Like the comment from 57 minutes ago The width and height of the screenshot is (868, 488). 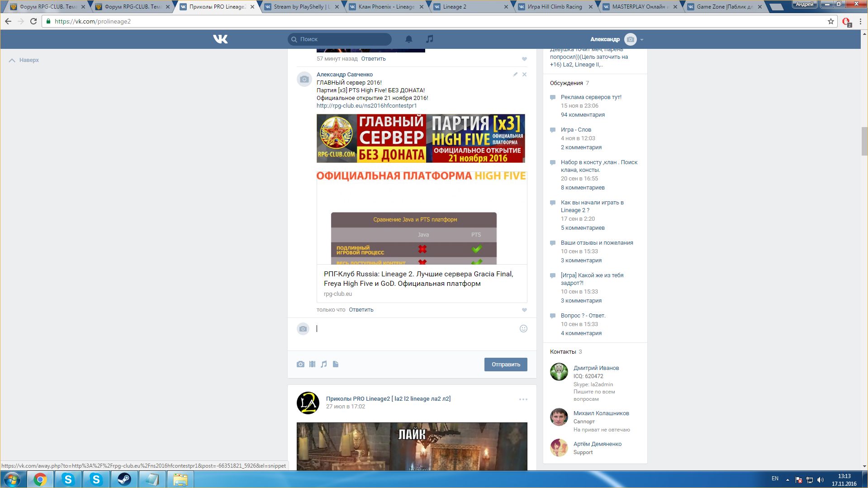pyautogui.click(x=525, y=59)
